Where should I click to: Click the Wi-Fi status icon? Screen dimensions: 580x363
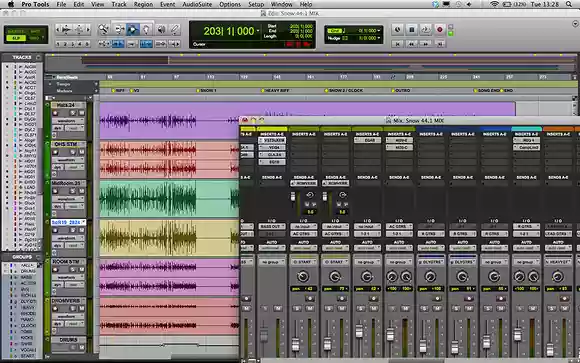point(494,4)
